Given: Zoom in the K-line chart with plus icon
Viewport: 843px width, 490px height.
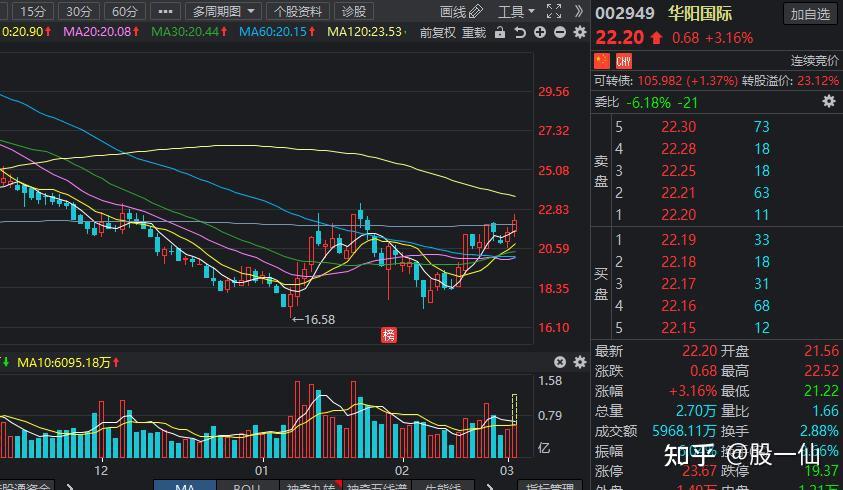Looking at the screenshot, I should pos(540,32).
